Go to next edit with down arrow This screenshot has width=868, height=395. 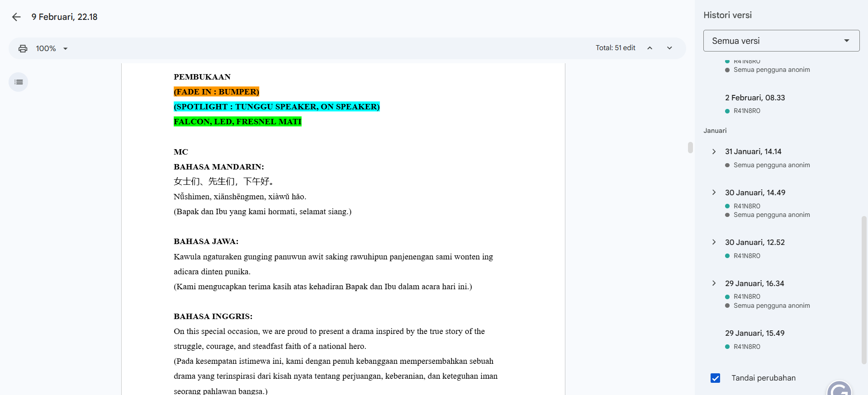point(669,48)
